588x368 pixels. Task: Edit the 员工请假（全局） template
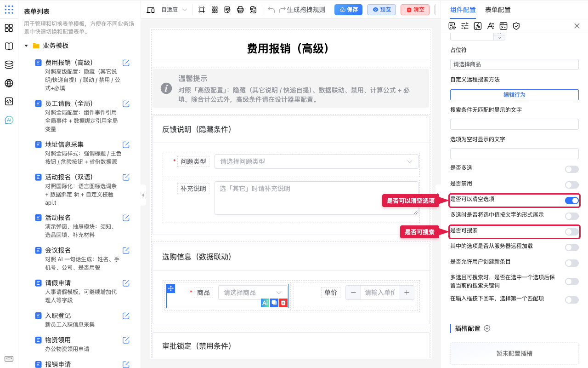(126, 103)
